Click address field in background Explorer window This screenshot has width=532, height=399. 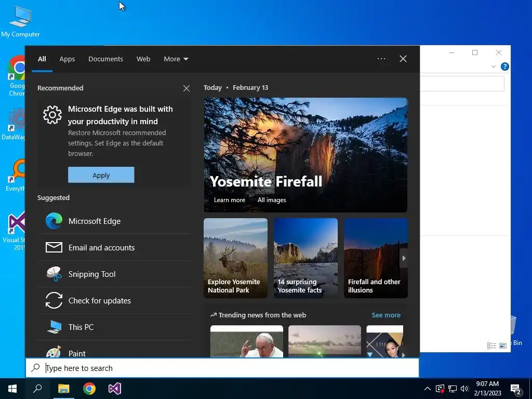462,84
